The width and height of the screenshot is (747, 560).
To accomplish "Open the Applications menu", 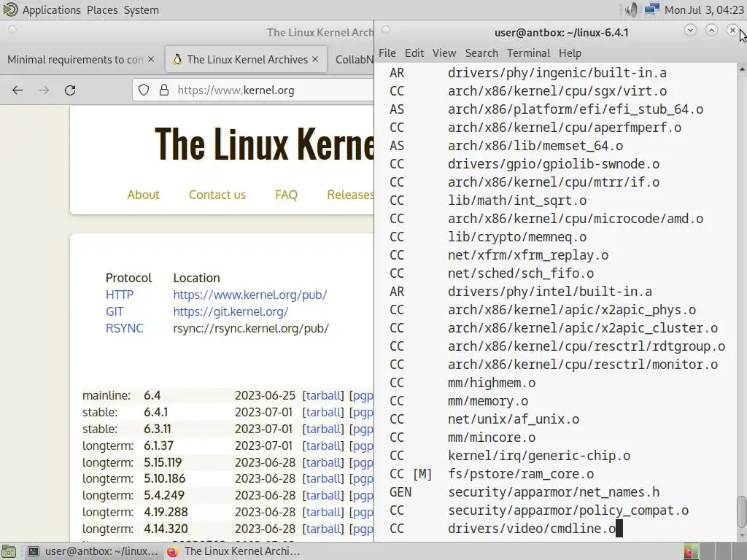I will point(52,10).
